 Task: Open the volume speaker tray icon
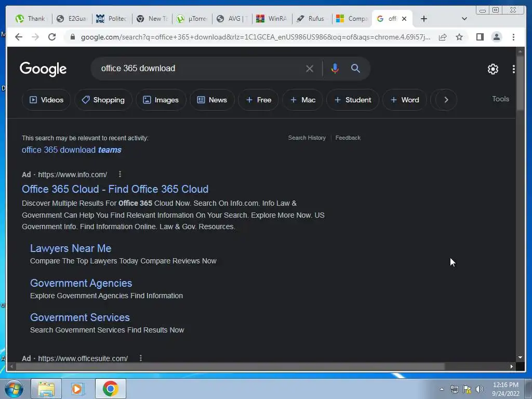click(x=479, y=389)
